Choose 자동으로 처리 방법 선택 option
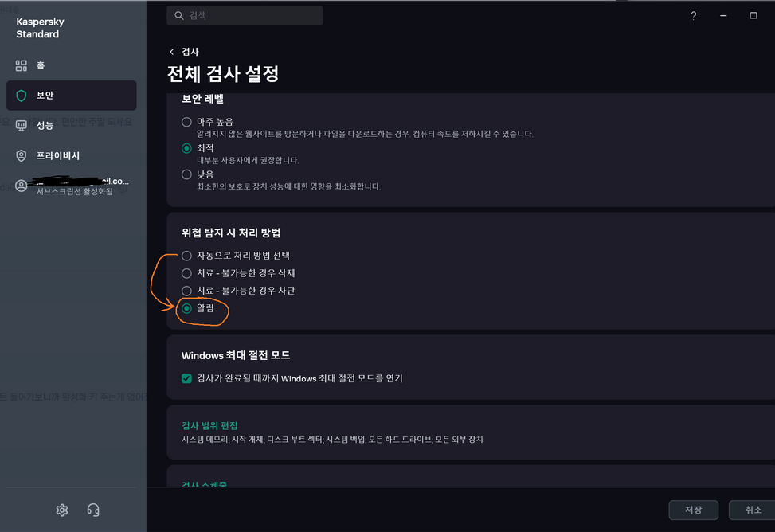 [x=186, y=256]
